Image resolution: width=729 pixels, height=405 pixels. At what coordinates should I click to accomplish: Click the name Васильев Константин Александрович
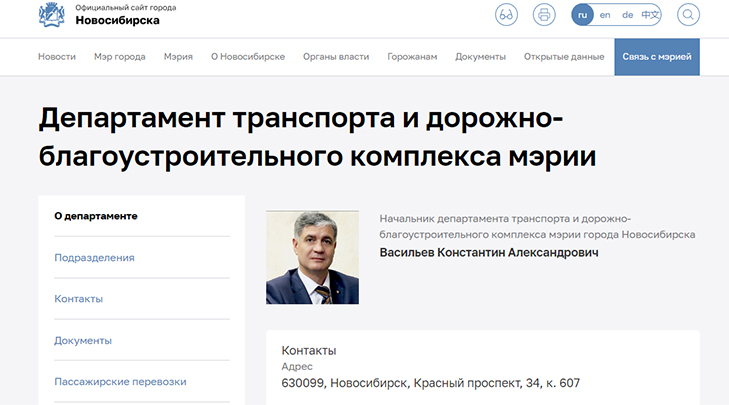pos(489,252)
